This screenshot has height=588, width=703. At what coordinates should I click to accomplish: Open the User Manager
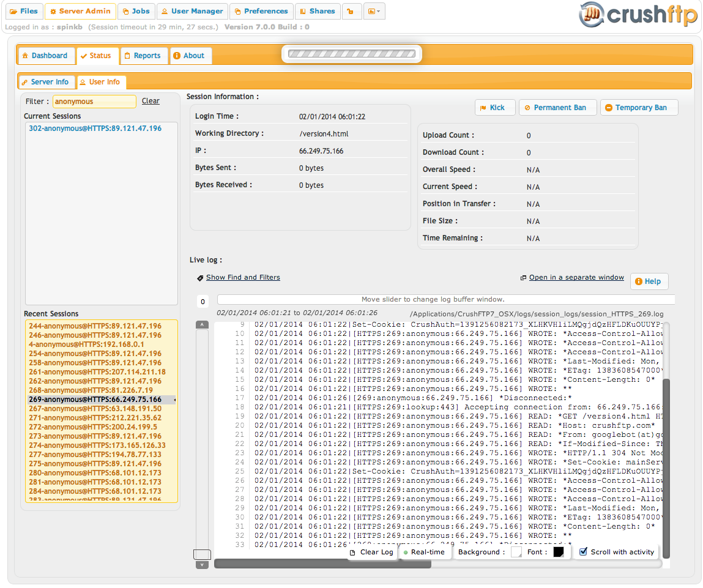tap(192, 11)
